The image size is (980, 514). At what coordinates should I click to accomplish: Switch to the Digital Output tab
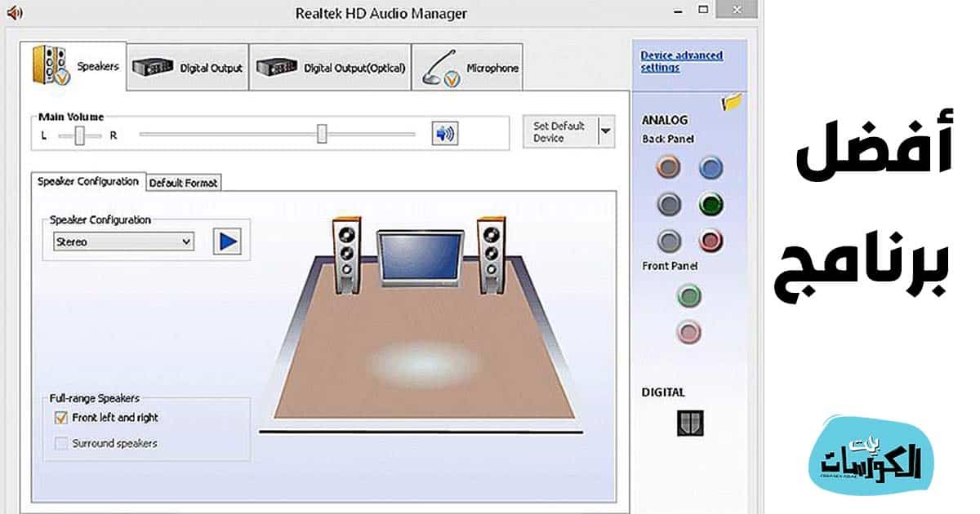click(188, 69)
